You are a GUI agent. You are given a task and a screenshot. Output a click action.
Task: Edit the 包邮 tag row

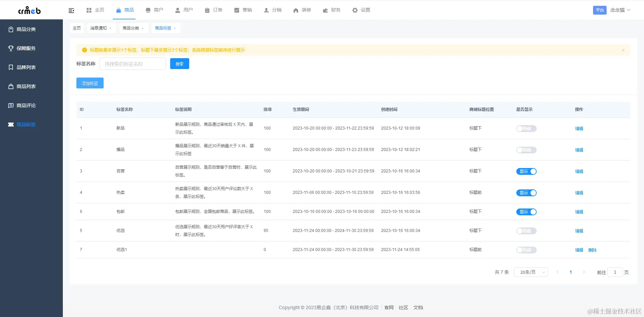(579, 212)
